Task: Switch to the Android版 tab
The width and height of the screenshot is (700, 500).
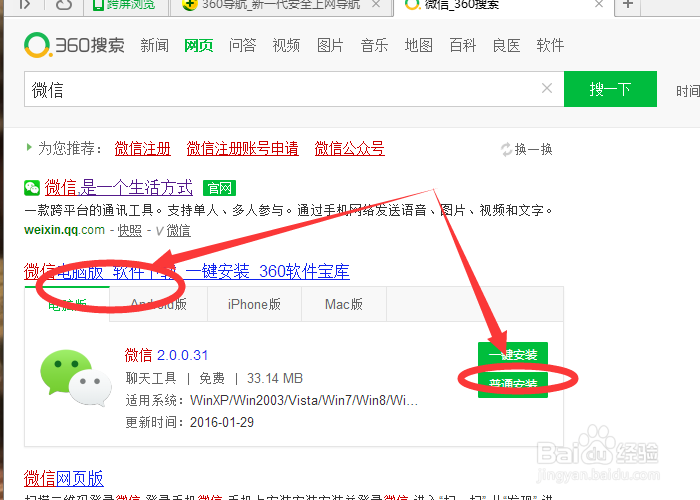Action: pos(158,304)
